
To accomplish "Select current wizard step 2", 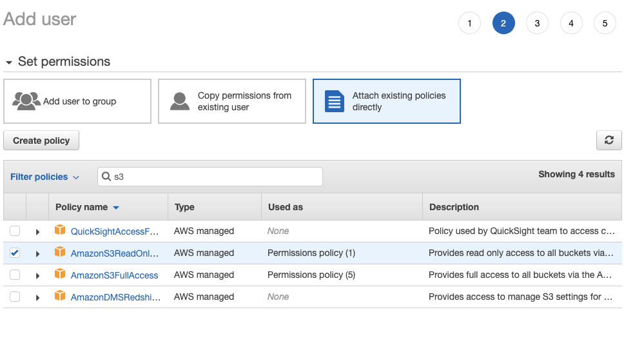I will [x=503, y=23].
